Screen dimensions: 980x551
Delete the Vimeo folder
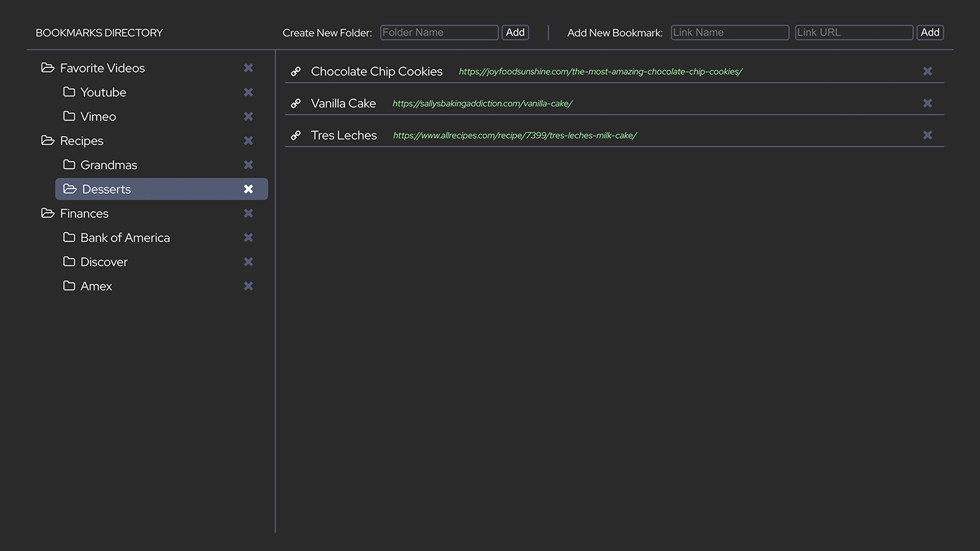tap(248, 116)
